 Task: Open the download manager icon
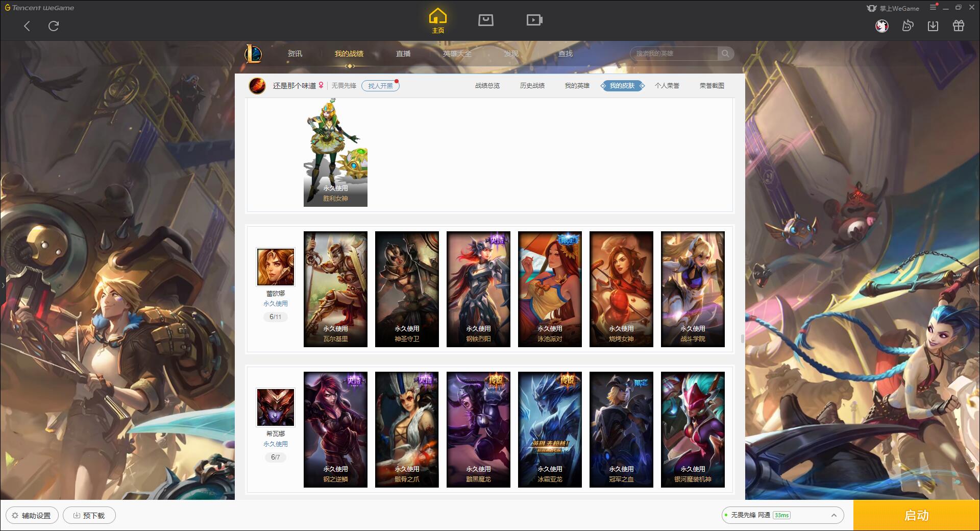coord(933,26)
